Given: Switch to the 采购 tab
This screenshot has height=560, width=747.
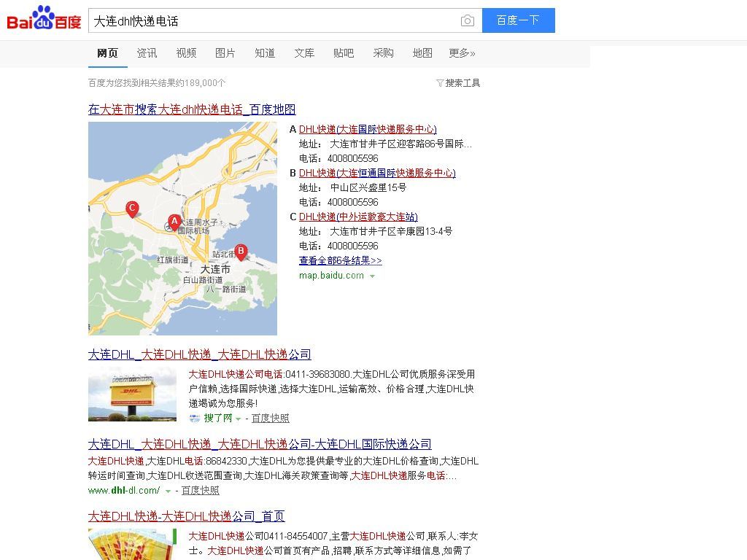Looking at the screenshot, I should pos(383,52).
